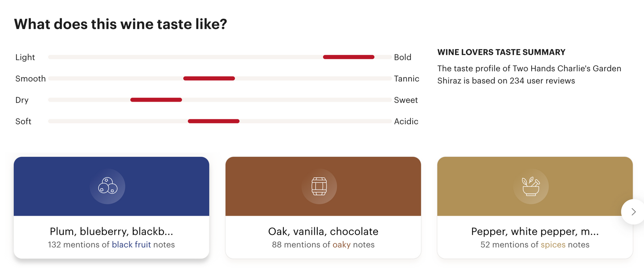
Task: Click the 'Tannic' scale label
Action: [406, 79]
